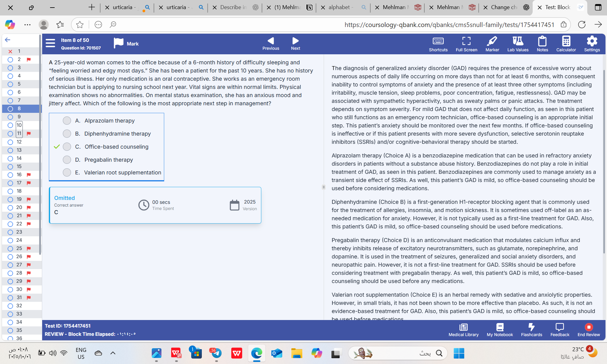Click the End Review button
607x364 pixels.
pyautogui.click(x=588, y=330)
